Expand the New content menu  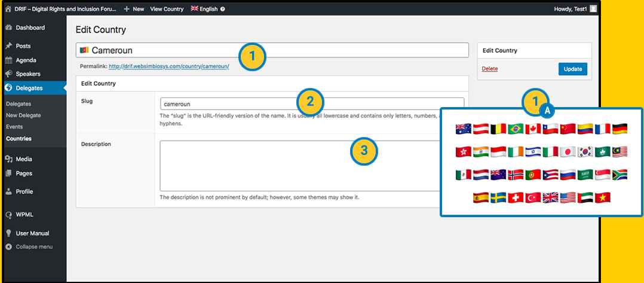pyautogui.click(x=134, y=9)
